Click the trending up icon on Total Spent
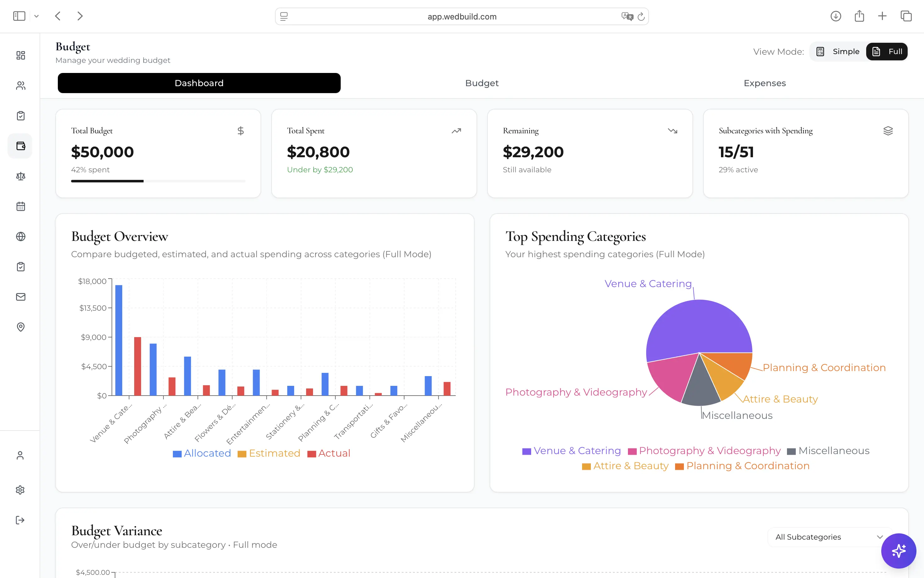 (456, 131)
